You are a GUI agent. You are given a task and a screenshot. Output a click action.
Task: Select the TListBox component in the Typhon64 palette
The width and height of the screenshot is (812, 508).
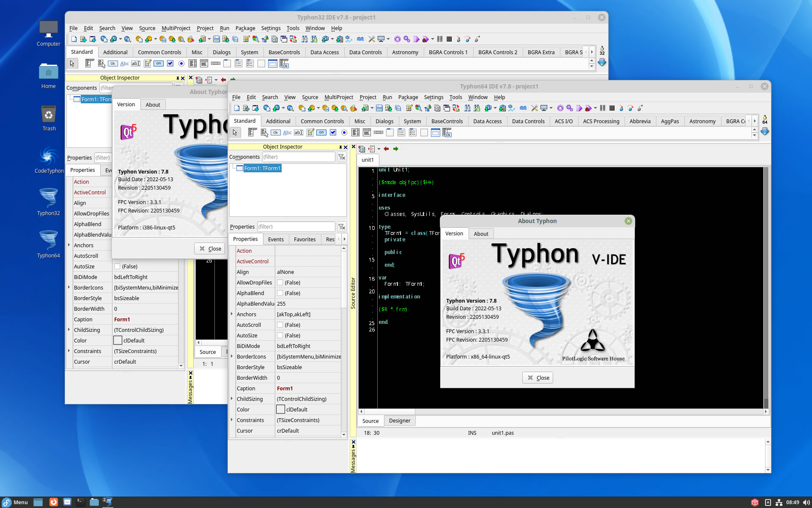[x=355, y=133]
